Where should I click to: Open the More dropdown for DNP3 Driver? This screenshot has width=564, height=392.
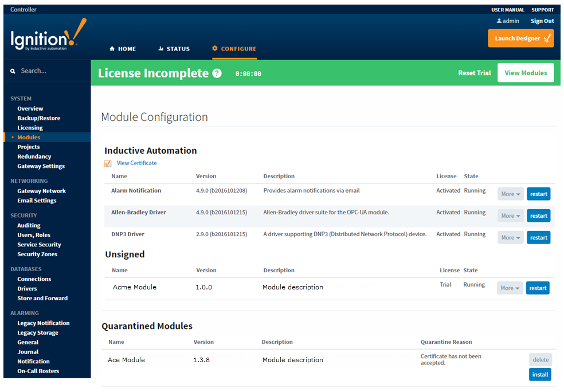[510, 237]
